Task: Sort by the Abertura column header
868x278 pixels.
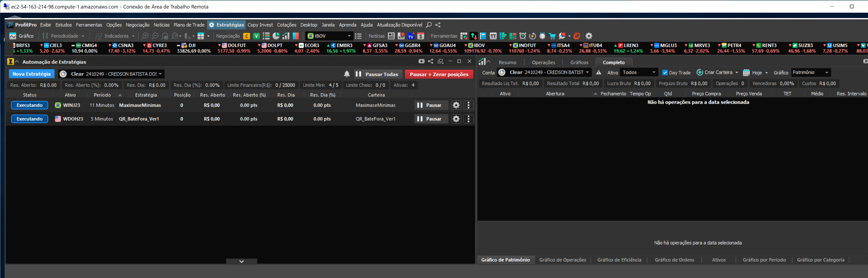Action: click(555, 93)
